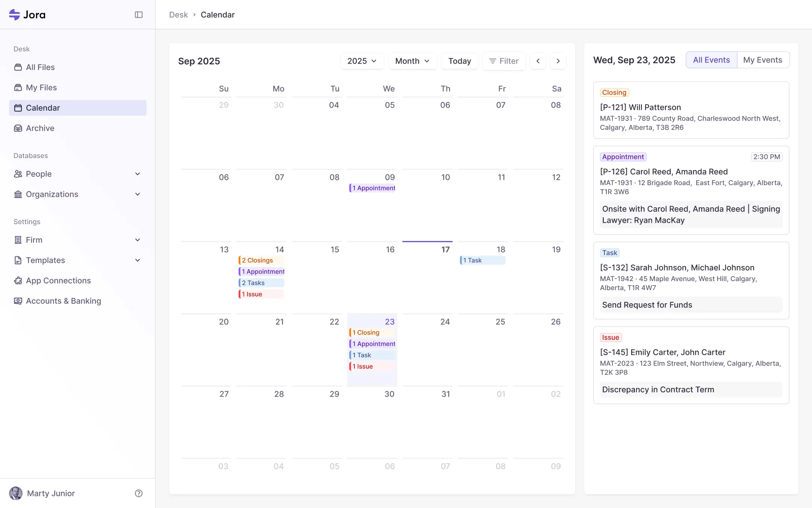812x508 pixels.
Task: Select the All Events tab
Action: (711, 59)
